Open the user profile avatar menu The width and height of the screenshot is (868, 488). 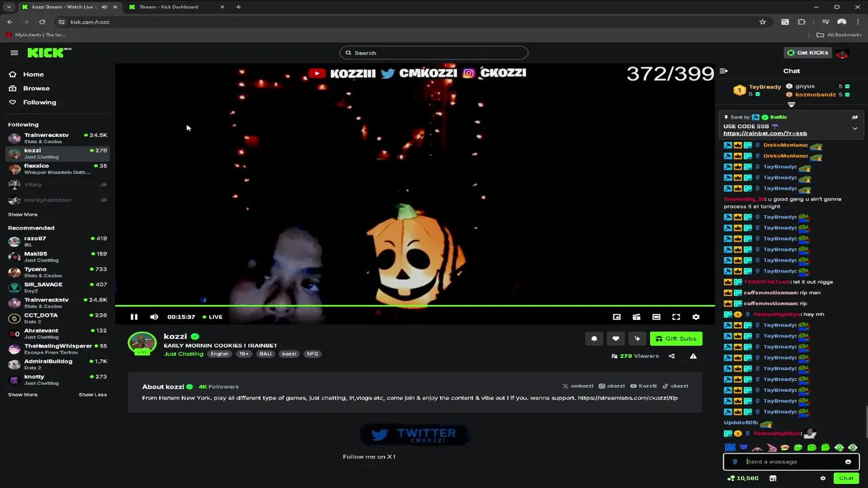842,53
